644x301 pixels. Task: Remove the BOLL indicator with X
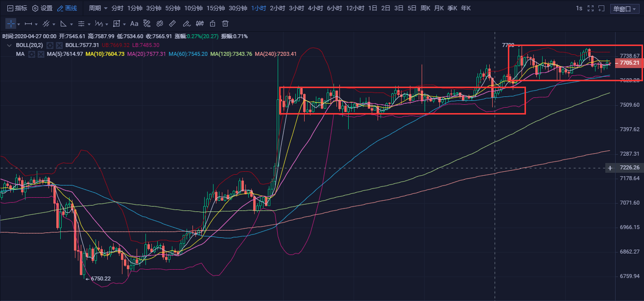pyautogui.click(x=59, y=45)
